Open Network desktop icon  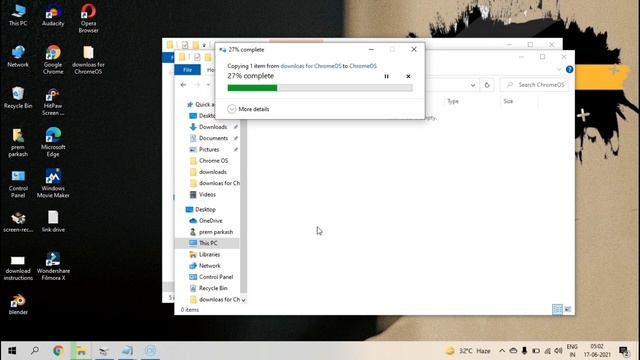coord(18,56)
